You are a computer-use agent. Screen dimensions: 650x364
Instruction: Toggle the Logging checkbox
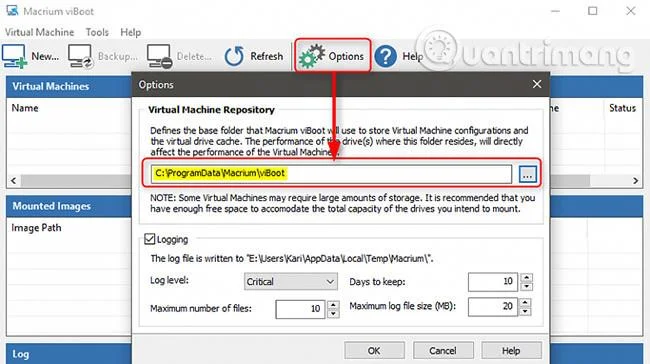(149, 239)
